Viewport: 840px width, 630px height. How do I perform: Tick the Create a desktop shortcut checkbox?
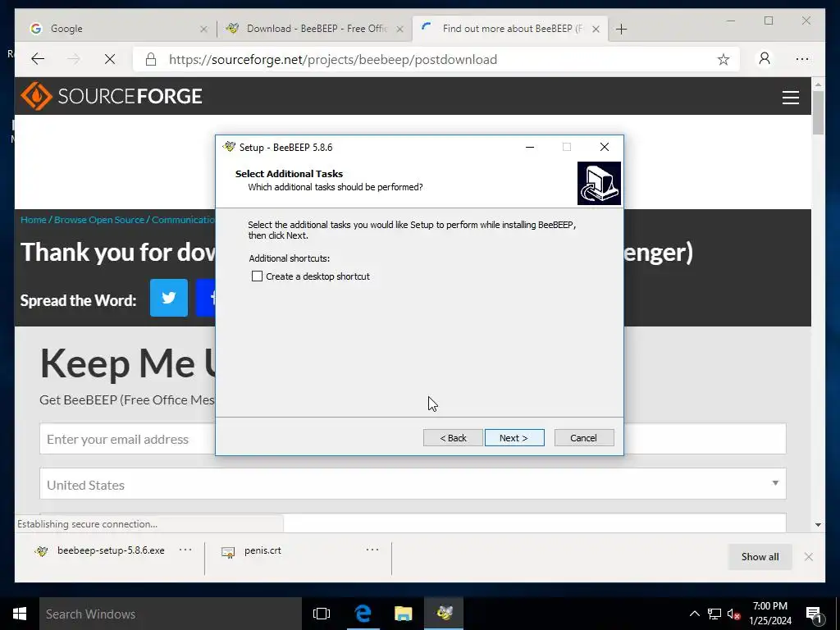[x=257, y=276]
